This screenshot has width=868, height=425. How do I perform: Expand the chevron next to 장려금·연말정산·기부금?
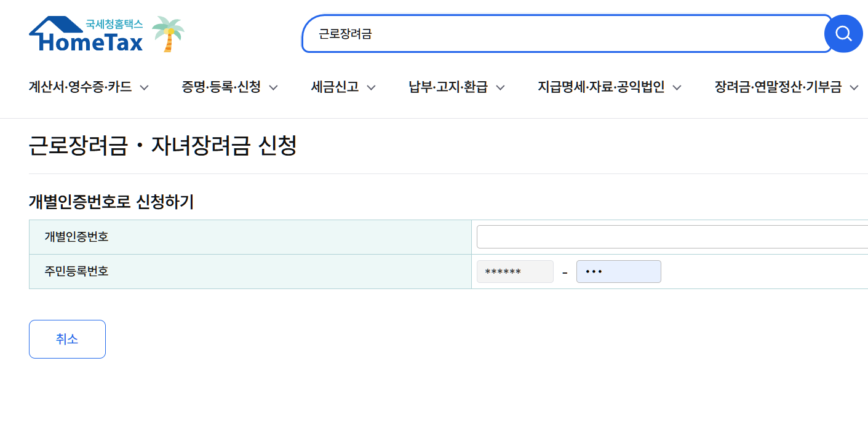click(x=854, y=87)
